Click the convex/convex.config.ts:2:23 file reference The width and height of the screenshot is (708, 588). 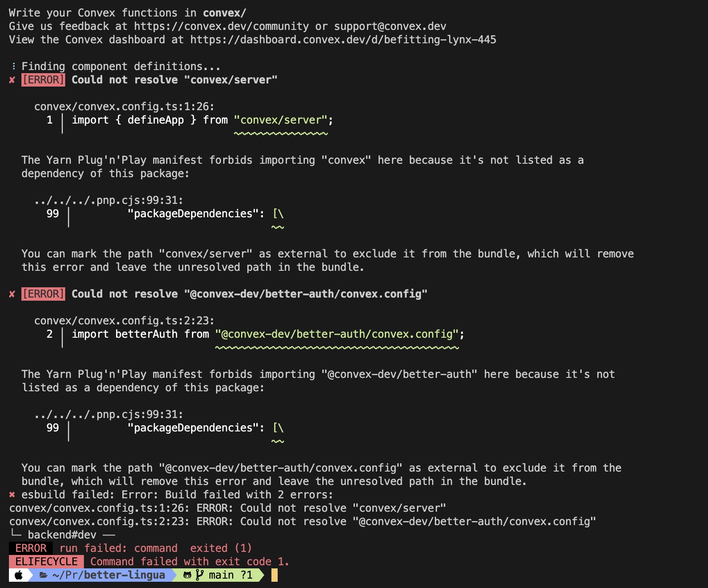(124, 321)
